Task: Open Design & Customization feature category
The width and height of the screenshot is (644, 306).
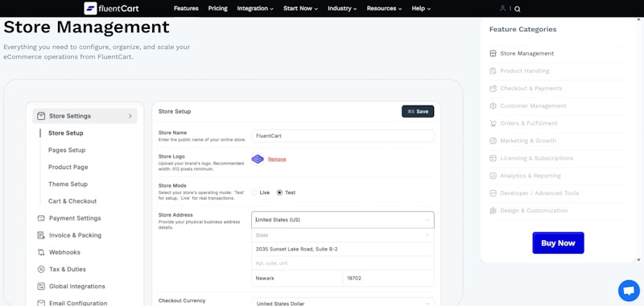Action: (x=534, y=211)
